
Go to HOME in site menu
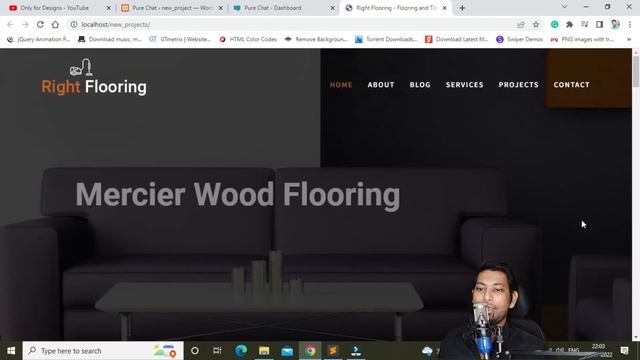tap(341, 84)
